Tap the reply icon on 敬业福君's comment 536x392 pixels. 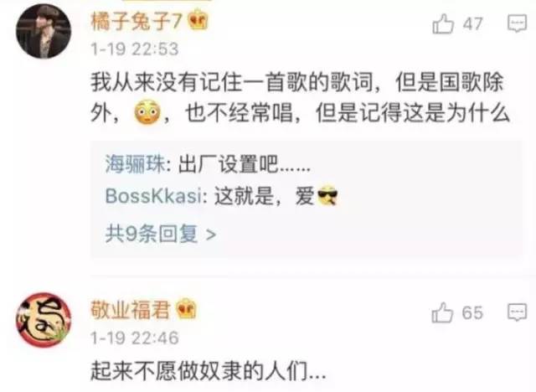(x=517, y=312)
